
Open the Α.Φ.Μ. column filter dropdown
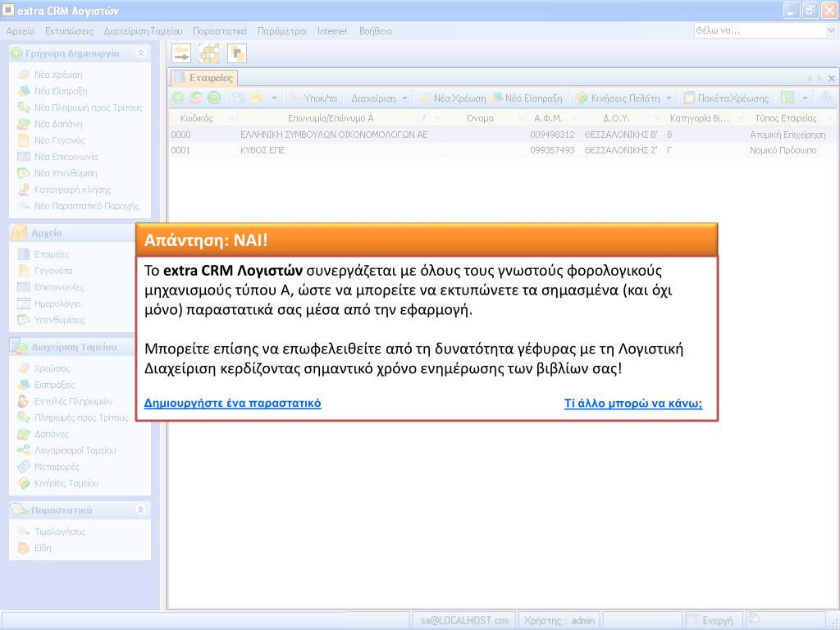pyautogui.click(x=575, y=118)
